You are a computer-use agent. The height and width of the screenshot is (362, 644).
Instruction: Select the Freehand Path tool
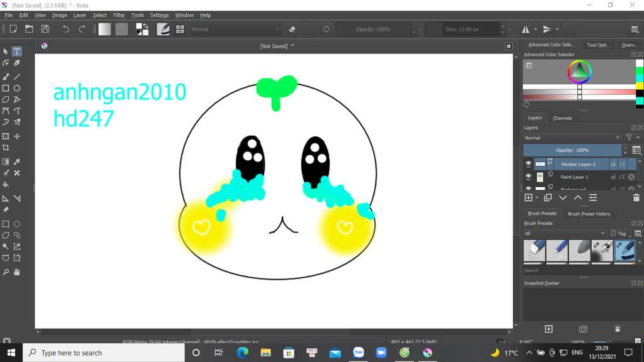coord(17,111)
